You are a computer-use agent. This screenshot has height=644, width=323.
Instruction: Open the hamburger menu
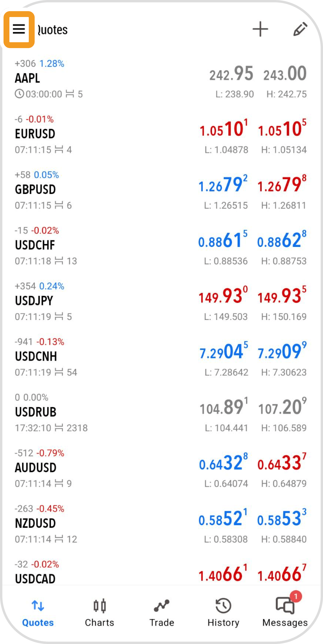(x=19, y=29)
